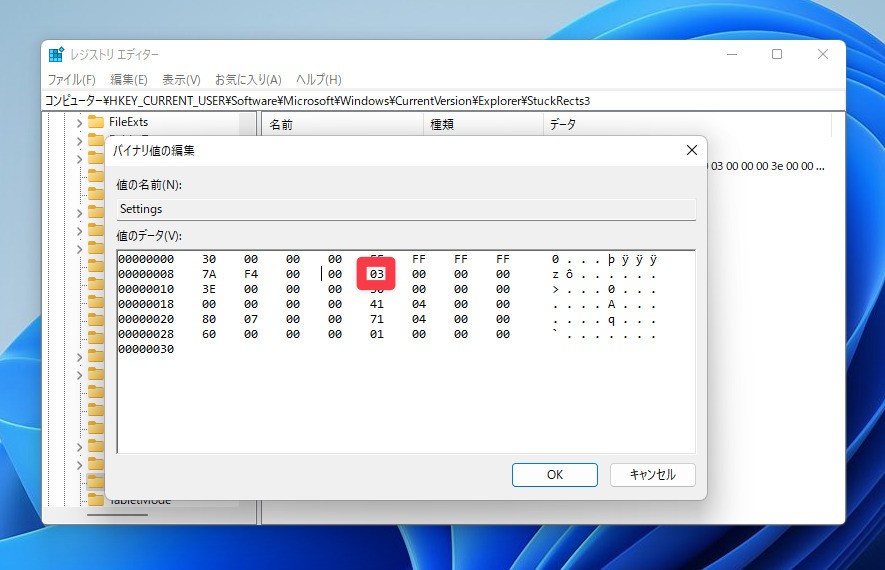Close the Registry Editor window

823,54
